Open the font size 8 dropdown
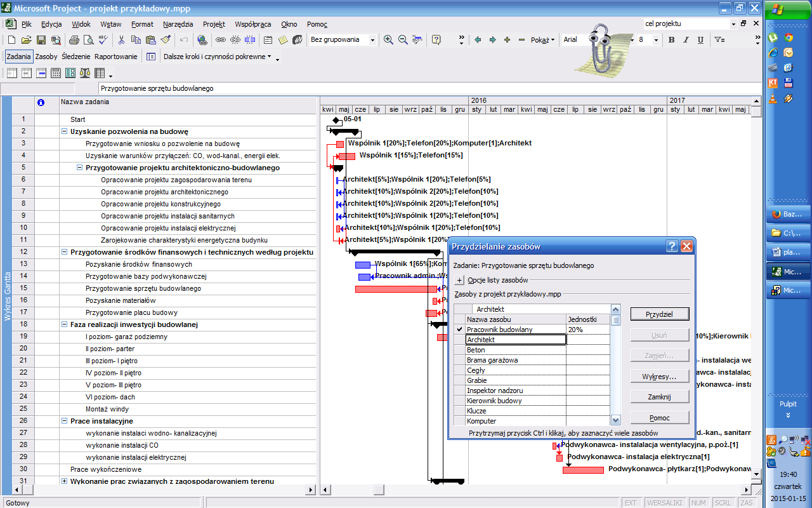Viewport: 812px width, 508px height. coord(657,40)
